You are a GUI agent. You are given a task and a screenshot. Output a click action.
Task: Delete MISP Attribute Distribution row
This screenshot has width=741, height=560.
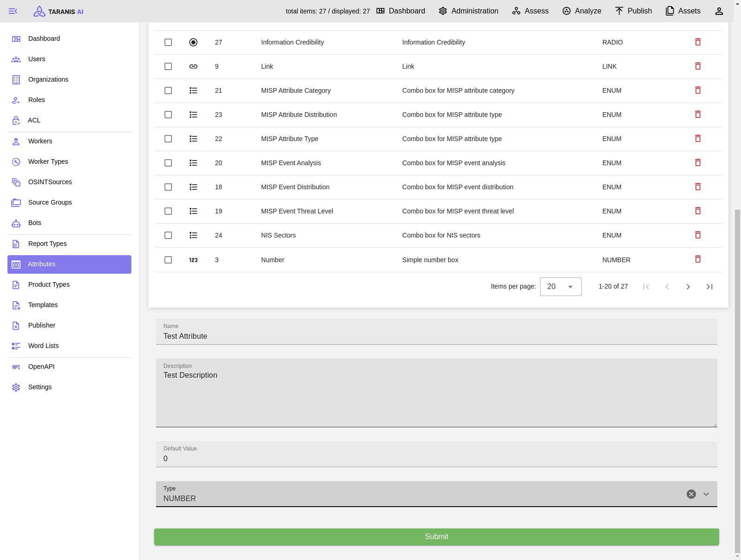pos(697,115)
